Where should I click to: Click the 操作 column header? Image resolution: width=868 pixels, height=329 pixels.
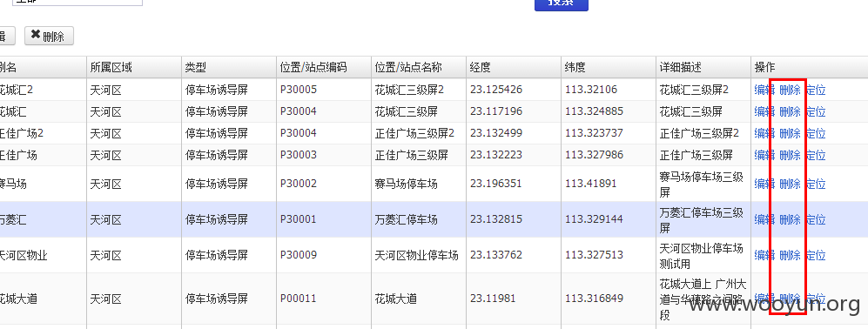pyautogui.click(x=810, y=68)
